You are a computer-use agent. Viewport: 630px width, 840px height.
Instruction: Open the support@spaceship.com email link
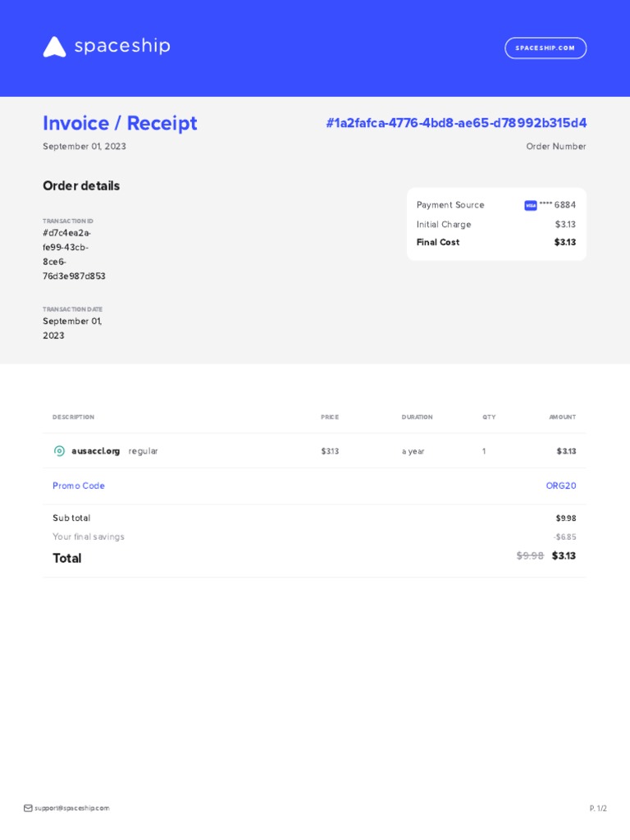(71, 808)
